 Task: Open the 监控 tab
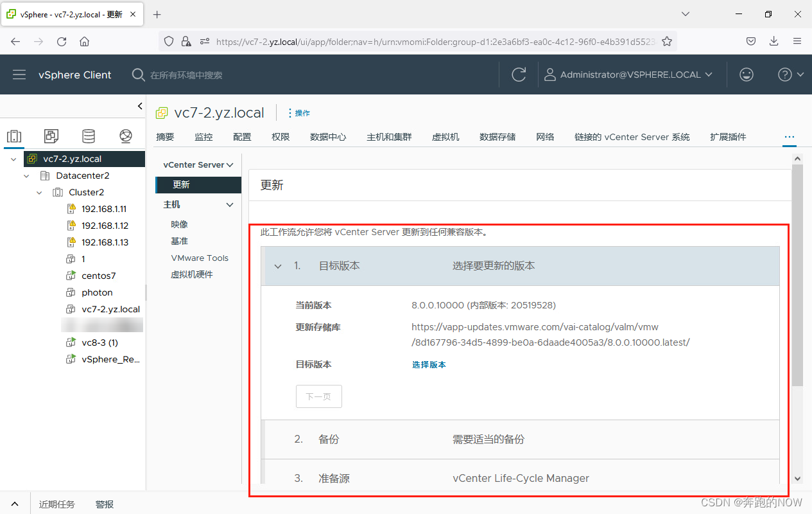(x=203, y=137)
